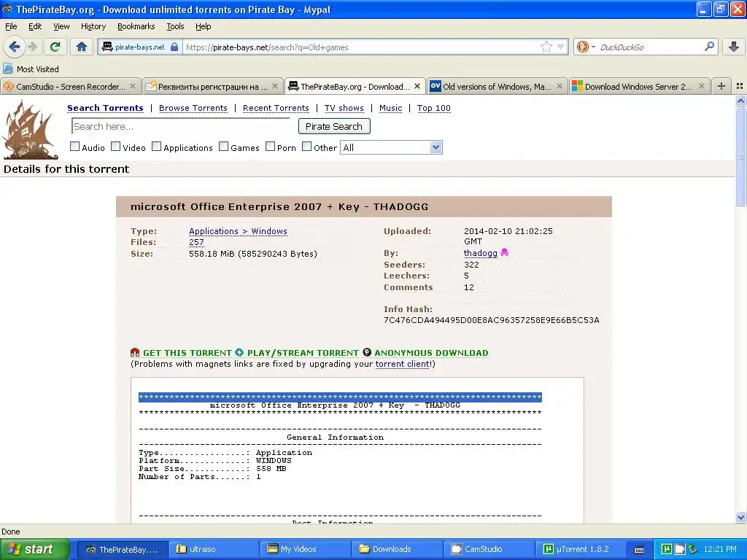Close the Old versions of Windows tab

pyautogui.click(x=560, y=86)
